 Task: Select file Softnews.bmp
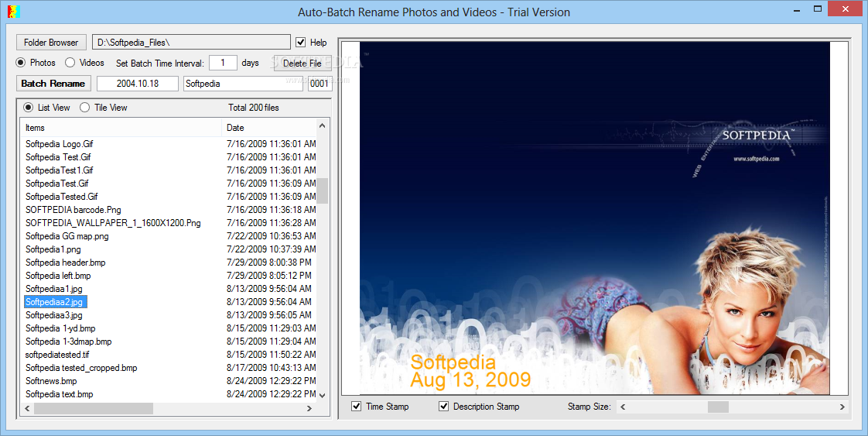coord(51,381)
